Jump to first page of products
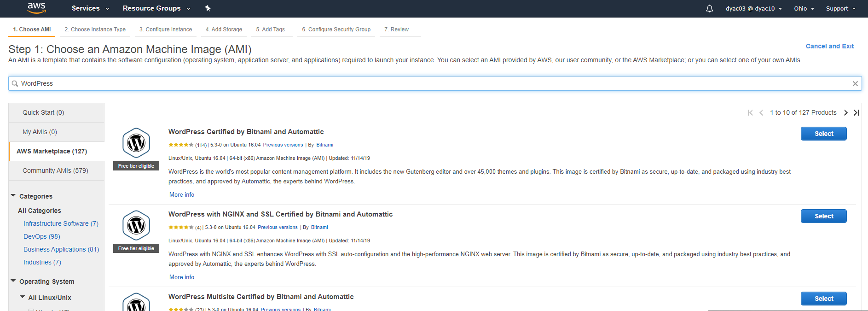 point(750,112)
